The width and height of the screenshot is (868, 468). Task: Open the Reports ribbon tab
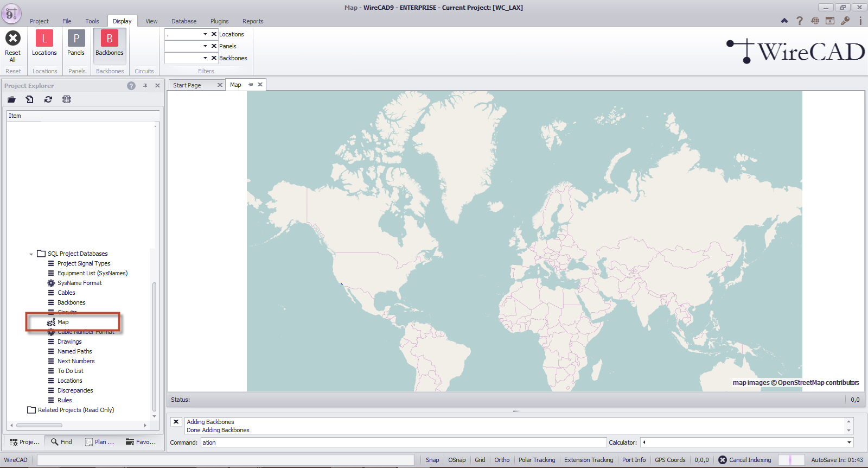tap(253, 21)
